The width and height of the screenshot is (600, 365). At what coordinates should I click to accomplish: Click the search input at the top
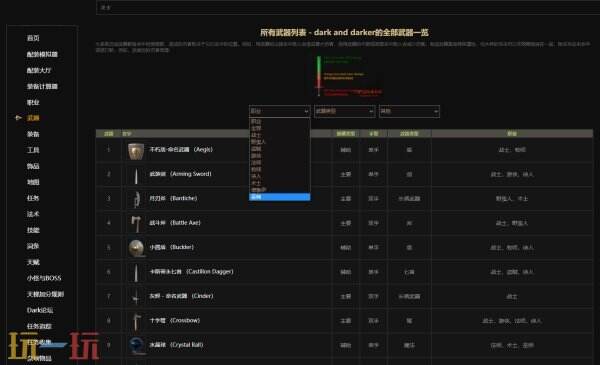coord(348,7)
